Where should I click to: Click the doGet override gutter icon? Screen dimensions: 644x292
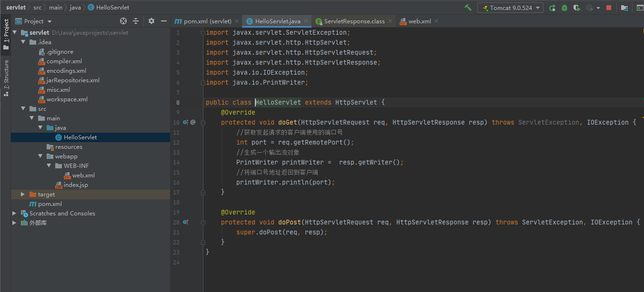coord(185,122)
